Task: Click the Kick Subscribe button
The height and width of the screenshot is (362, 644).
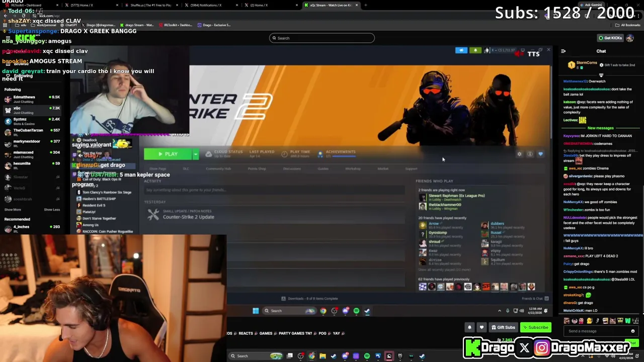Action: point(535,327)
